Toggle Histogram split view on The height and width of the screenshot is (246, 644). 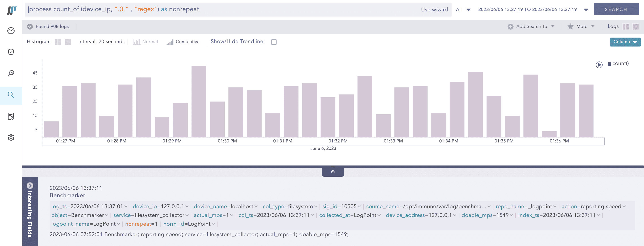tap(58, 42)
